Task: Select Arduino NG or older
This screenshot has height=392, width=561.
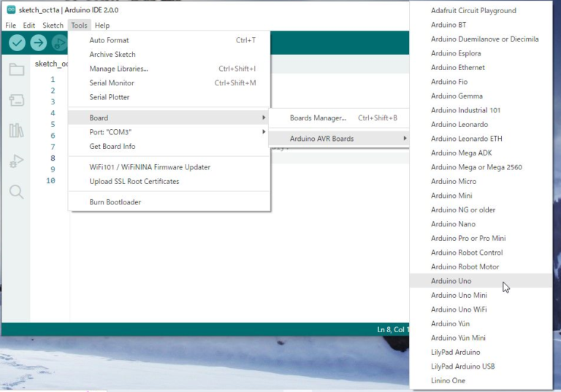Action: pos(481,210)
